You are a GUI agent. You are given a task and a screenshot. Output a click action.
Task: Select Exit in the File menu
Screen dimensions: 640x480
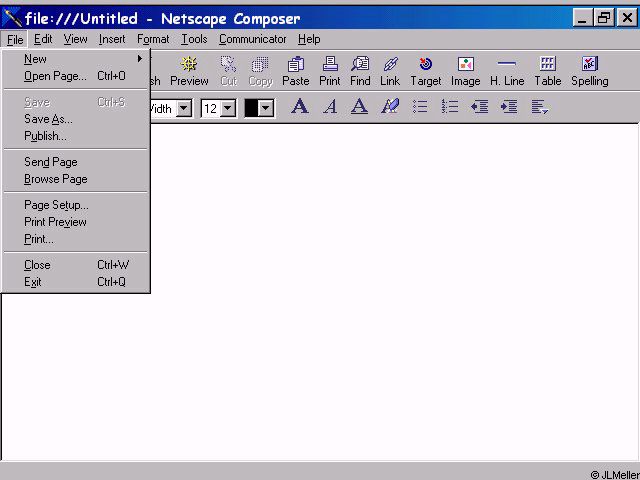pos(76,282)
